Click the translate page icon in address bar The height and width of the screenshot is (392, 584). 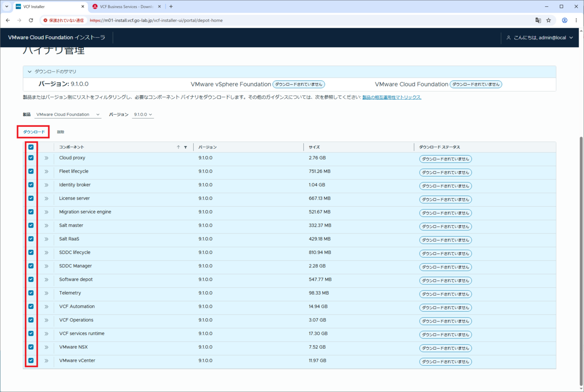[x=538, y=20]
